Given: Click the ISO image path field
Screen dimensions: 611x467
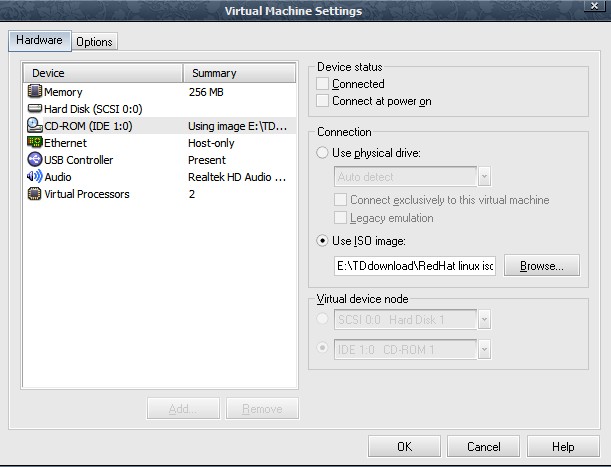Looking at the screenshot, I should 415,266.
